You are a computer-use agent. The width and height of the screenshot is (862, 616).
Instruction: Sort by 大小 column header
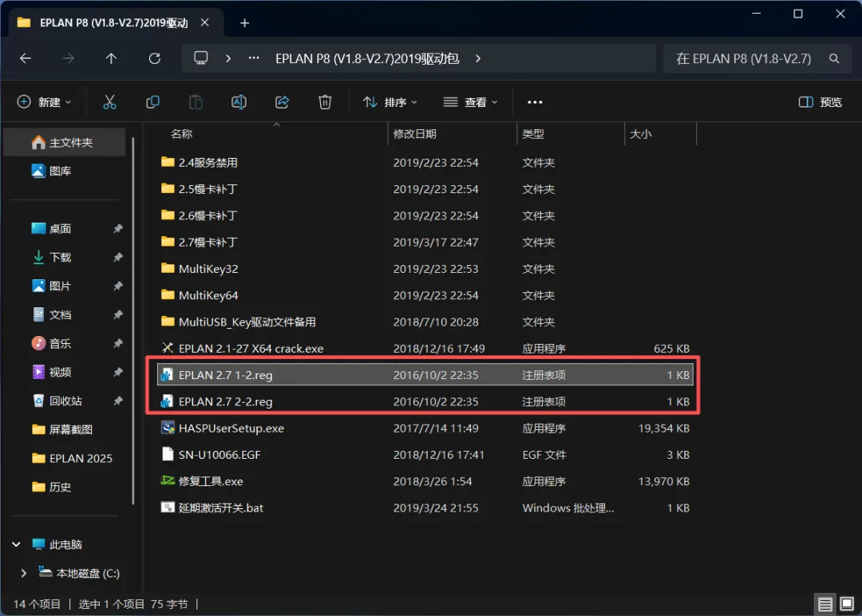point(640,134)
